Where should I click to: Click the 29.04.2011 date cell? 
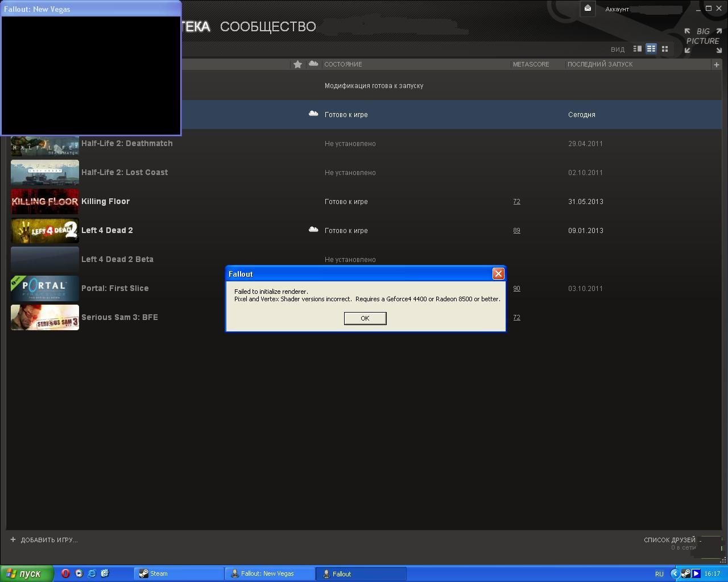pyautogui.click(x=585, y=144)
